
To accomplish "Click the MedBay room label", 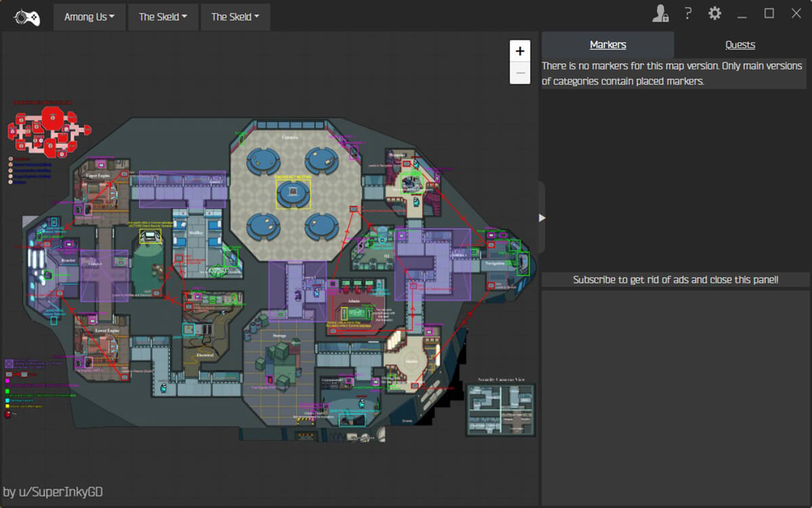I will pos(197,232).
